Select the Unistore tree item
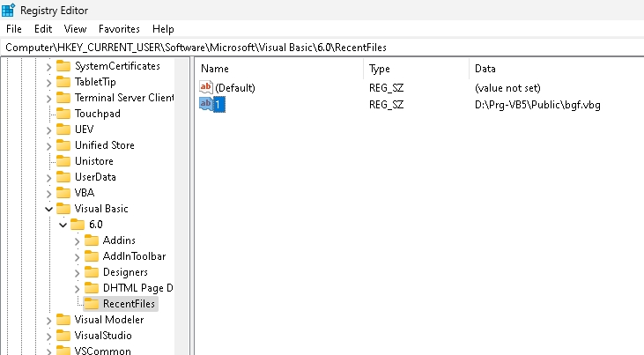The height and width of the screenshot is (355, 644). (x=93, y=161)
